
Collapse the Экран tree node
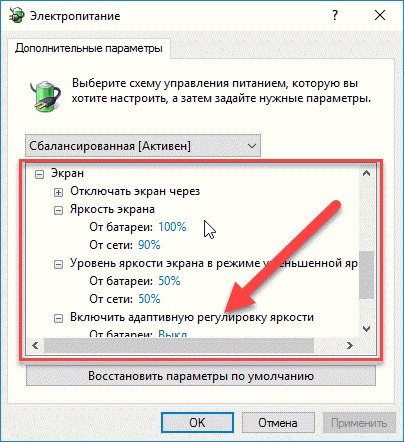click(40, 174)
